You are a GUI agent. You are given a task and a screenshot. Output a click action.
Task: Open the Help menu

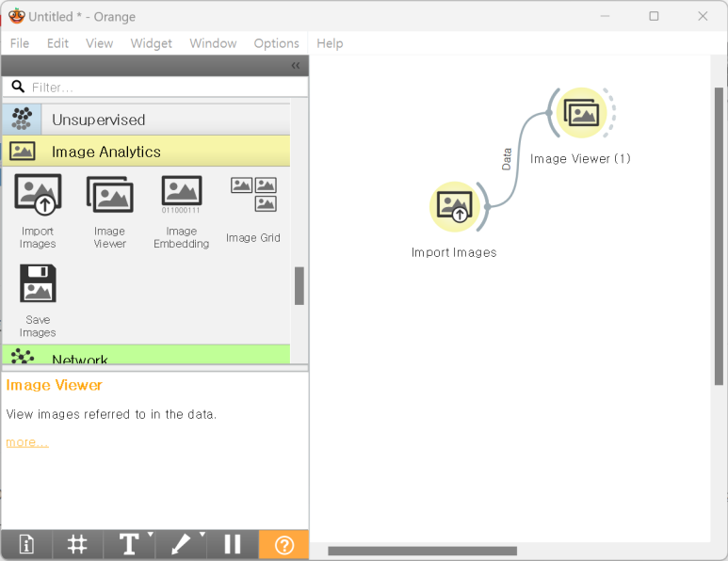click(x=330, y=43)
